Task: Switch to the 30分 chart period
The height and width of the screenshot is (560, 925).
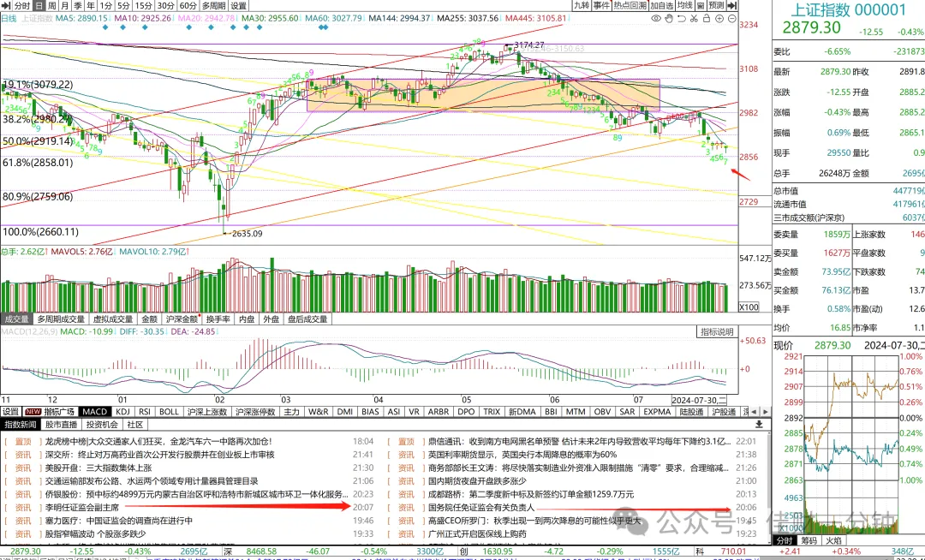Action: tap(166, 5)
